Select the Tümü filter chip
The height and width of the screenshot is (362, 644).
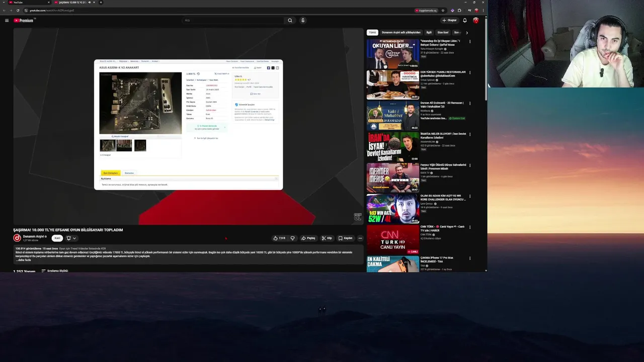pyautogui.click(x=372, y=33)
